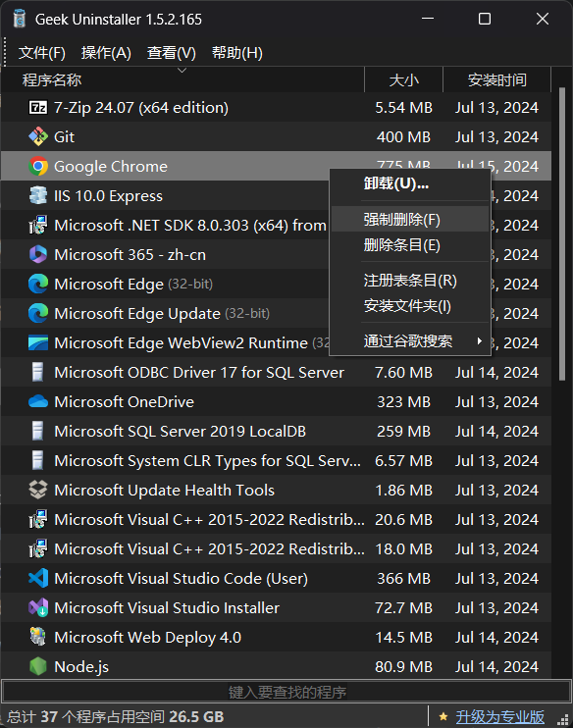The height and width of the screenshot is (728, 573).
Task: Choose 卸载(U)... from context menu
Action: [409, 183]
